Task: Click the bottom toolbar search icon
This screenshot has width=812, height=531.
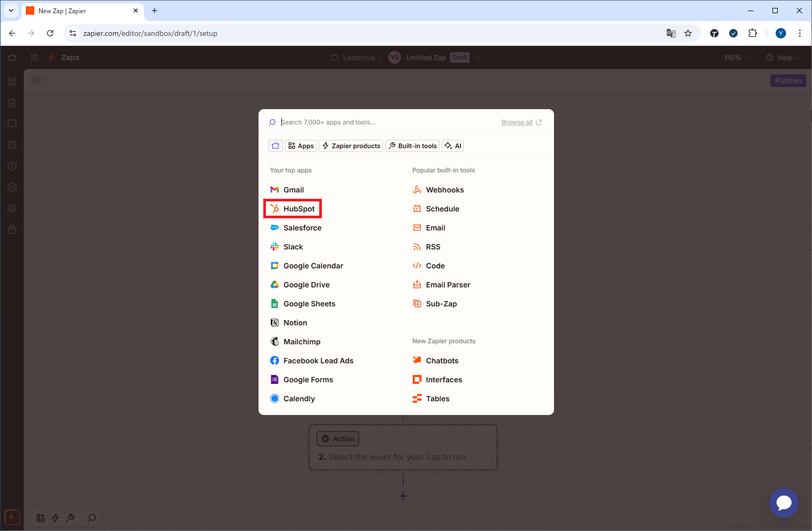Action: pyautogui.click(x=92, y=518)
